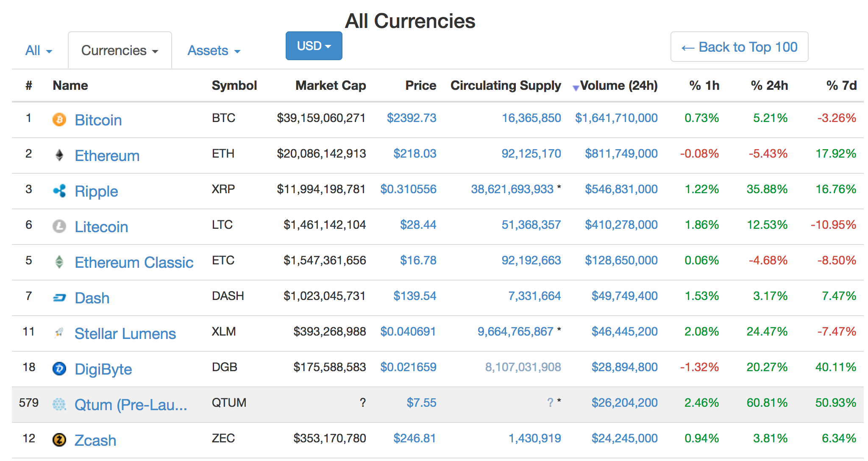This screenshot has width=868, height=461.
Task: Click the Ethereum Classic green logo icon
Action: click(59, 262)
